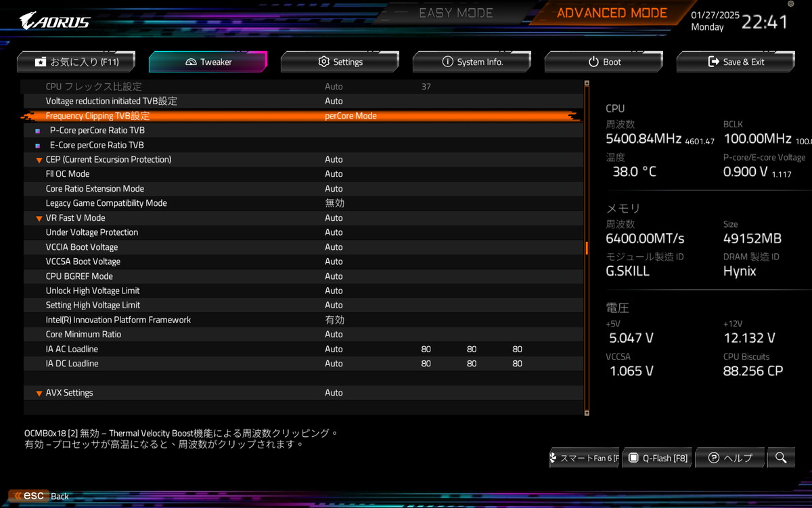Click the CPU temperature 38.0 °C readout
Screen dimensions: 812x508
point(635,172)
